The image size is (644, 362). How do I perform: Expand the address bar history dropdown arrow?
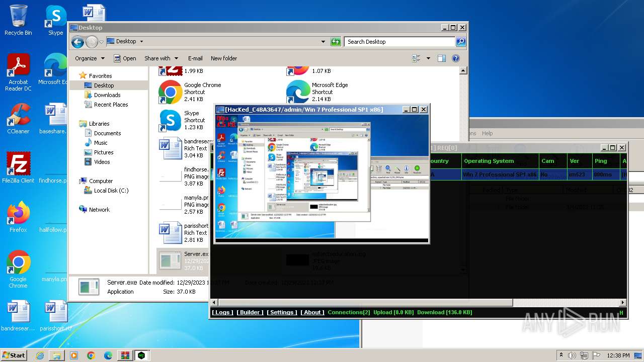point(323,42)
